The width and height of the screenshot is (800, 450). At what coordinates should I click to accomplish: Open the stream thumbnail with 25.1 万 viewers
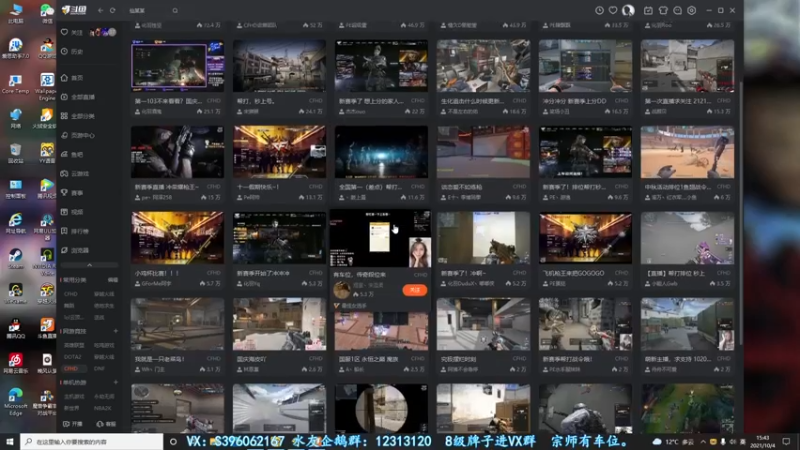tap(177, 66)
